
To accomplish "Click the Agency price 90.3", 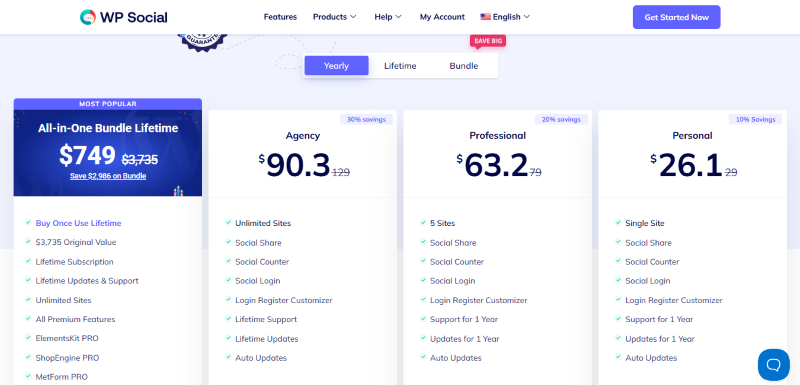I will (298, 166).
